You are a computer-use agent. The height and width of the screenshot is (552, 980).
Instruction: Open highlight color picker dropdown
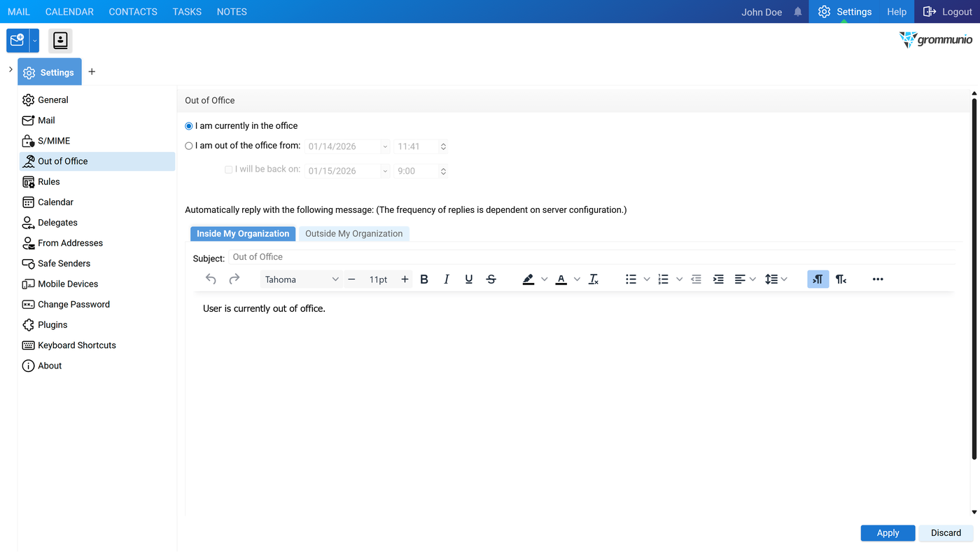(544, 280)
